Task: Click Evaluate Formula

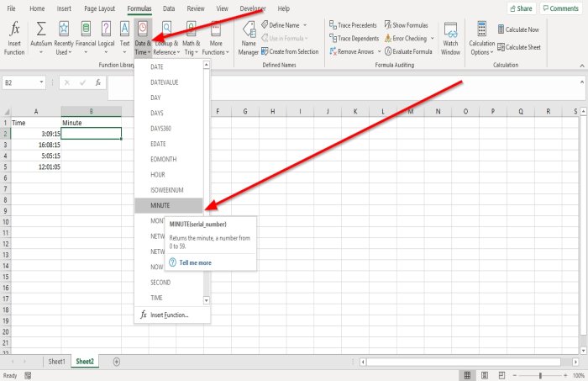Action: coord(408,51)
